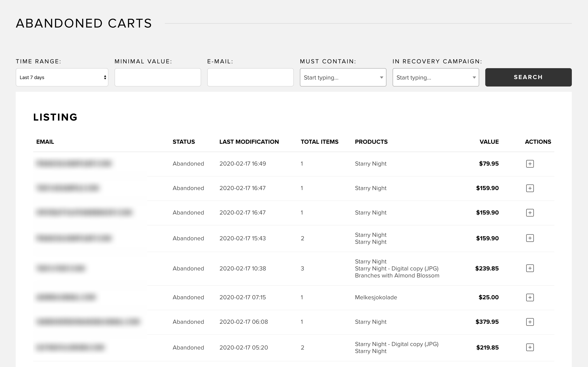Click the Total Items column header
Image resolution: width=588 pixels, height=367 pixels.
pyautogui.click(x=319, y=142)
